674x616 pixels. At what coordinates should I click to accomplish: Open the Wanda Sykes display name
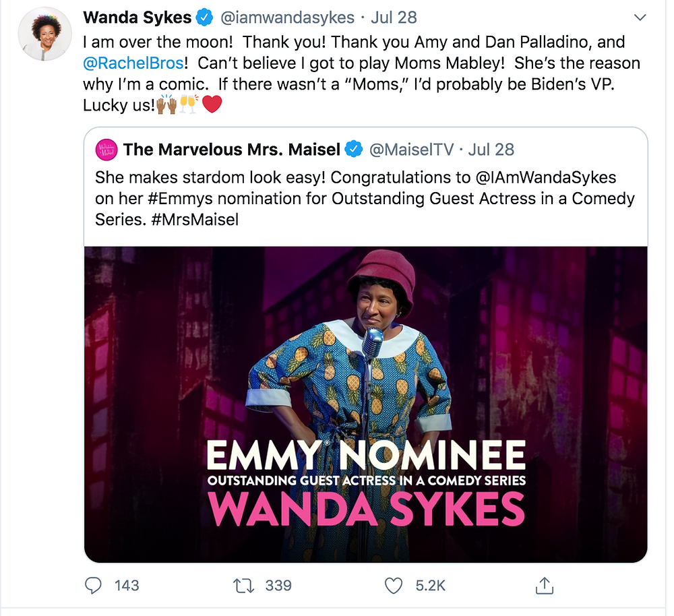tap(137, 18)
